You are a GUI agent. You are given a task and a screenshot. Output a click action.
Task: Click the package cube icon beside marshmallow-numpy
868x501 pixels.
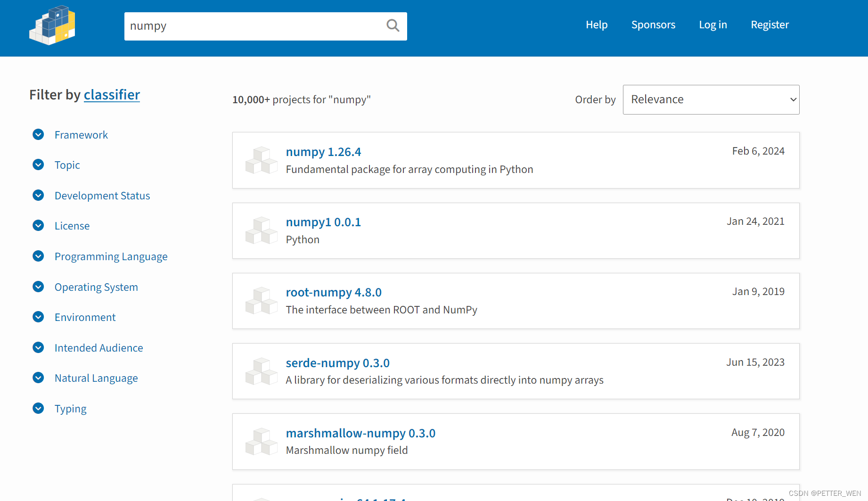(262, 442)
